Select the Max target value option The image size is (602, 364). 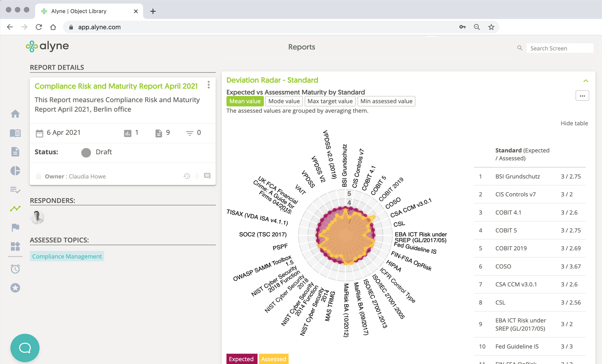pyautogui.click(x=330, y=101)
